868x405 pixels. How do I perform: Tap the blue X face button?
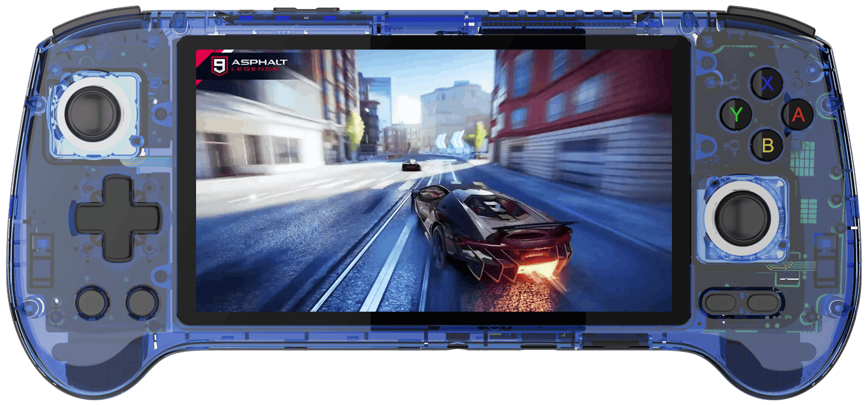pyautogui.click(x=767, y=84)
